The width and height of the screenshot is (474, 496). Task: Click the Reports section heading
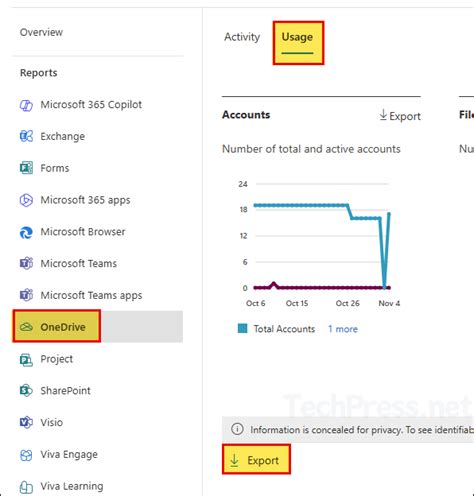[x=39, y=73]
